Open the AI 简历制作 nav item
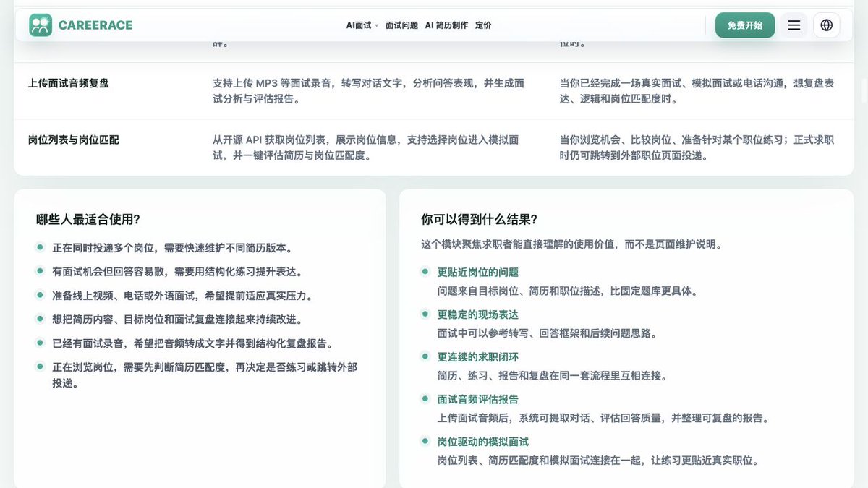 tap(446, 25)
